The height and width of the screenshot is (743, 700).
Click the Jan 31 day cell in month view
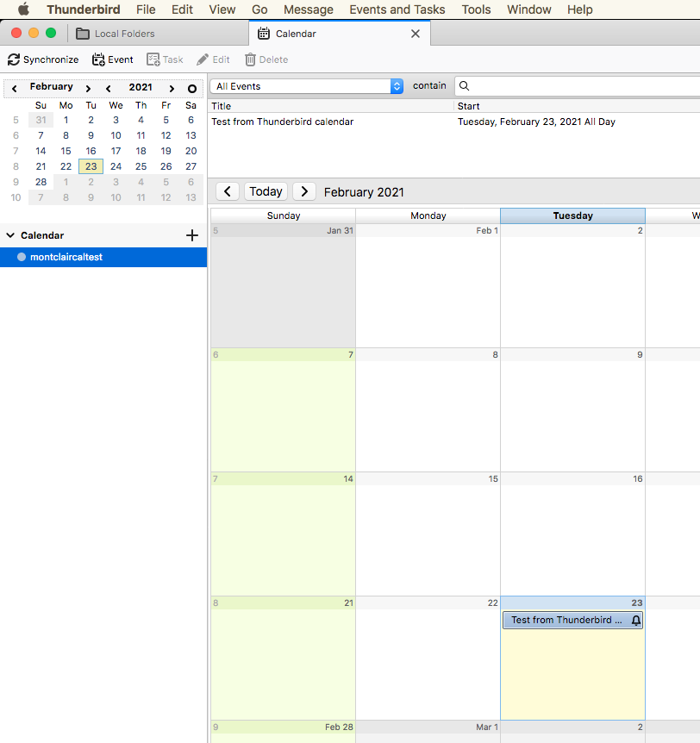tap(284, 285)
